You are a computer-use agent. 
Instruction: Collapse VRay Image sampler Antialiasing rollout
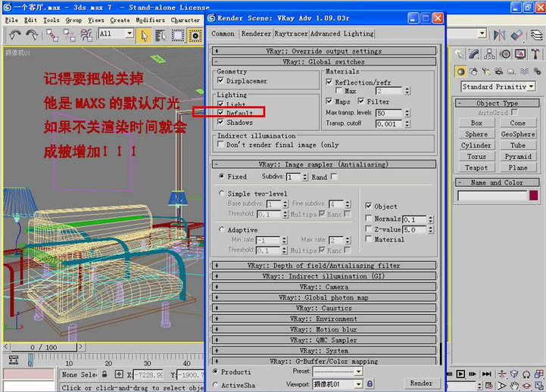click(x=324, y=164)
